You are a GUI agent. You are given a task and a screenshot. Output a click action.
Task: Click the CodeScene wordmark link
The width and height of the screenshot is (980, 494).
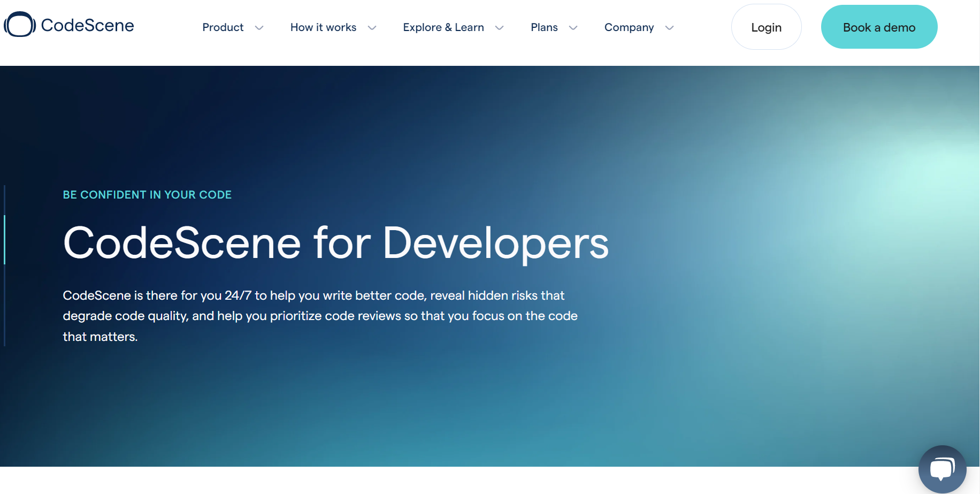pyautogui.click(x=87, y=25)
